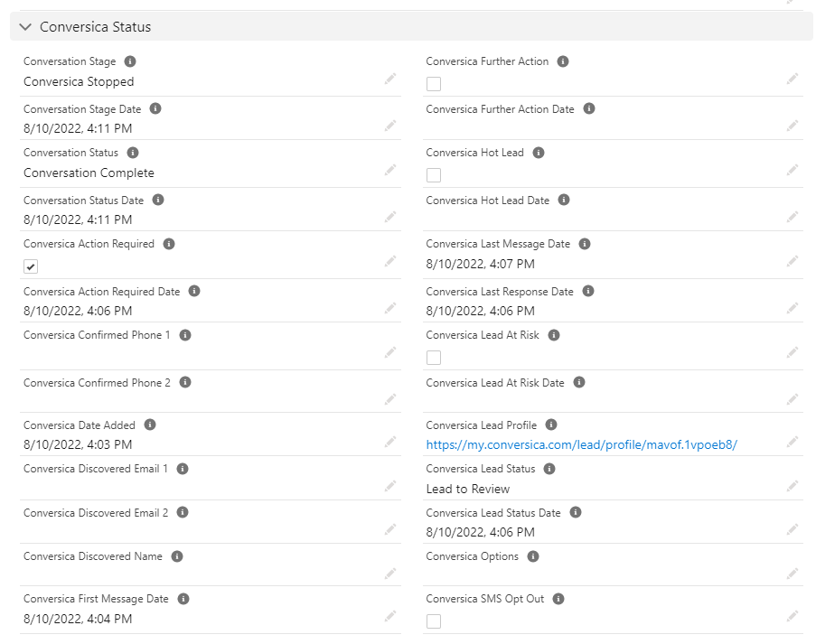
Task: Show info for Conversica SMS Opt Out
Action: pyautogui.click(x=558, y=599)
